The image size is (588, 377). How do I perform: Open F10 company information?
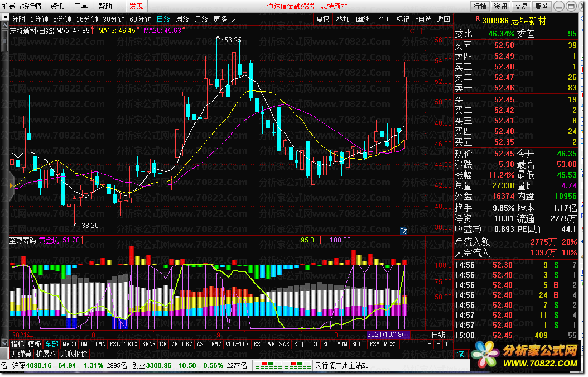pyautogui.click(x=383, y=19)
